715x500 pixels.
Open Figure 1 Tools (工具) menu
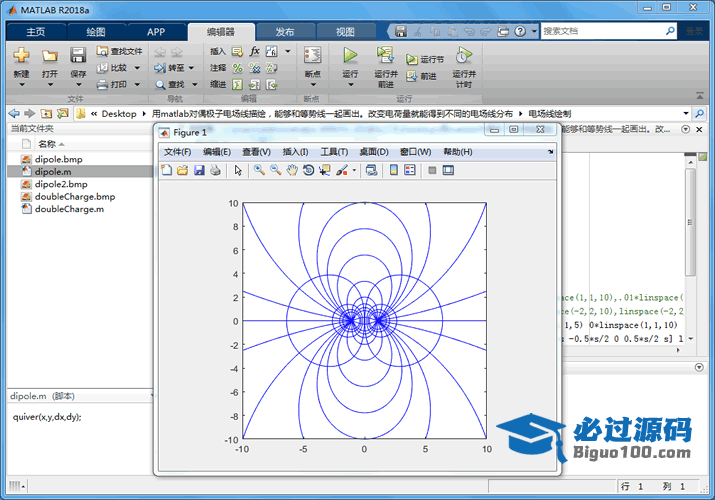click(334, 152)
